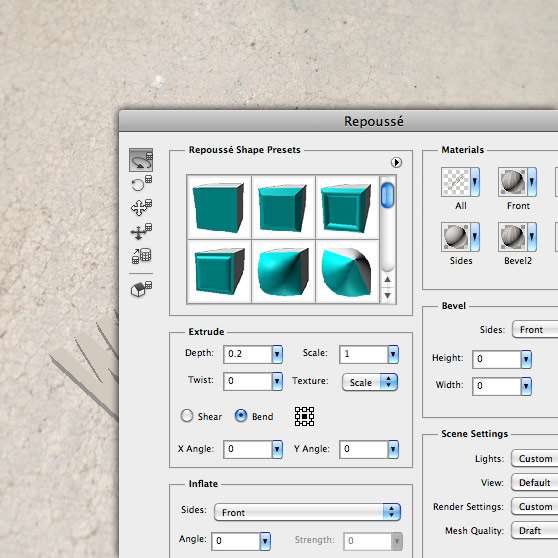Screen dimensions: 558x558
Task: Select the 3D roll mesh tool
Action: tap(141, 184)
